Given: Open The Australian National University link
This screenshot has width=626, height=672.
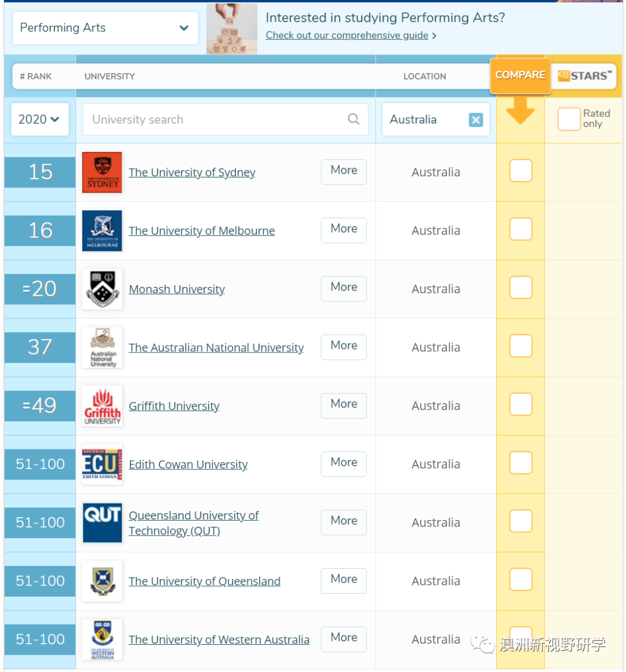Looking at the screenshot, I should [216, 347].
